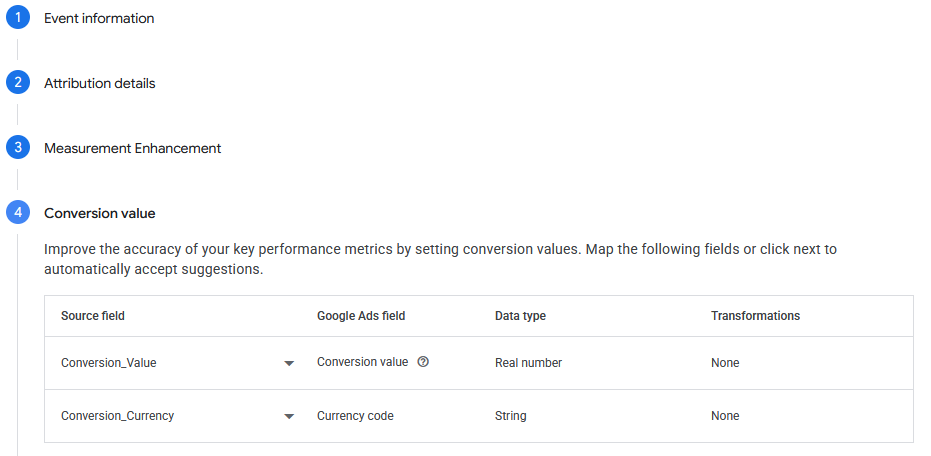
Task: Select the Conversion_Value source field box
Action: coord(178,363)
